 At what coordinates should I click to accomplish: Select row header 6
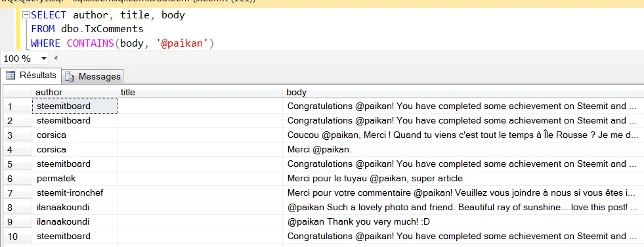click(x=17, y=179)
